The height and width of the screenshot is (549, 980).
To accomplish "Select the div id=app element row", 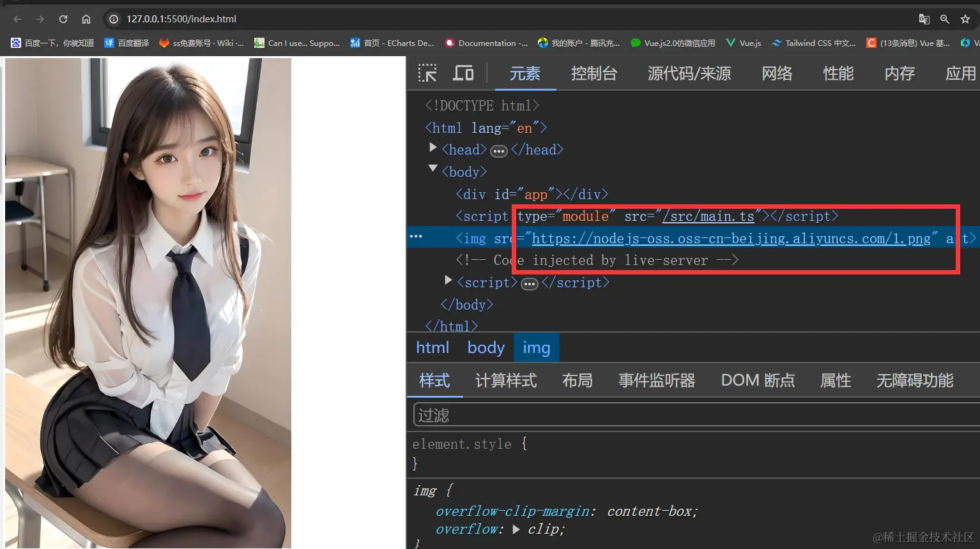I will coord(532,194).
